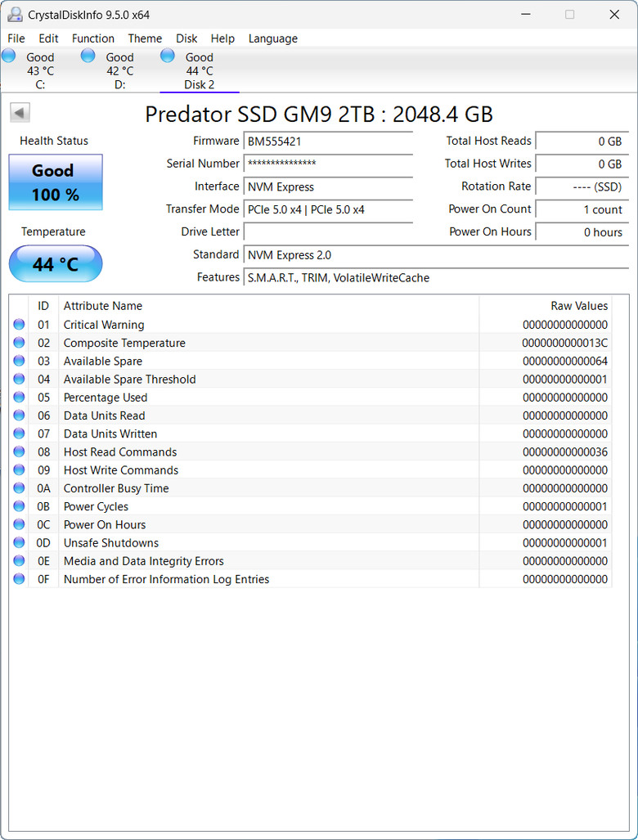Click the ID column header

click(43, 306)
